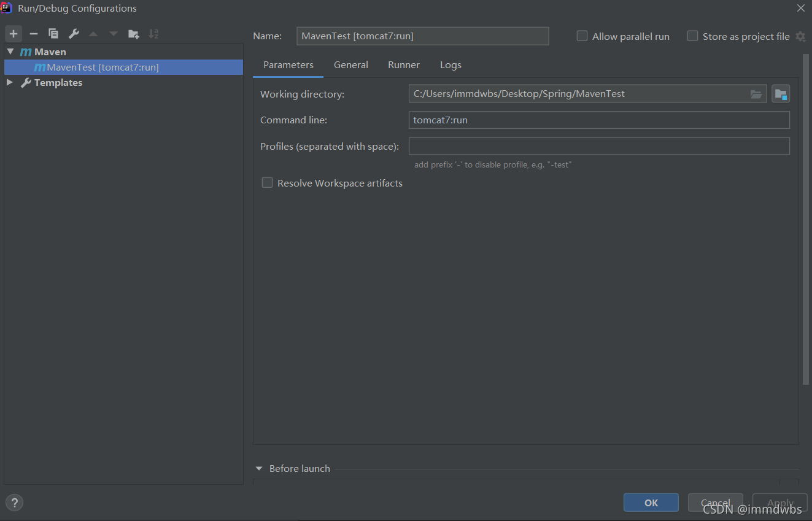Move configuration down arrow
This screenshot has height=521, width=812.
(113, 34)
